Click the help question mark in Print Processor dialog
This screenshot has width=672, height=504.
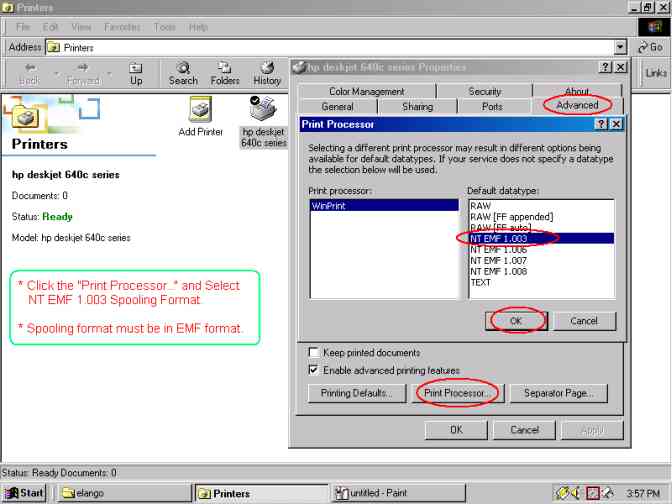point(600,124)
